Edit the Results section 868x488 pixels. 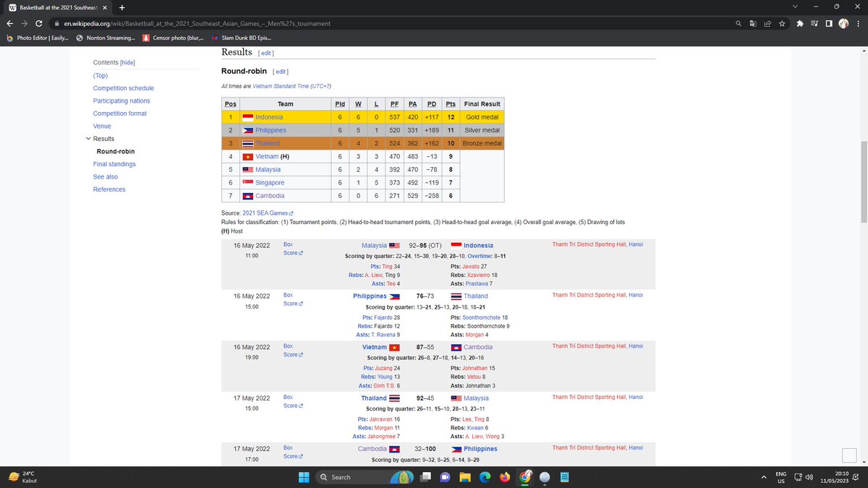266,53
